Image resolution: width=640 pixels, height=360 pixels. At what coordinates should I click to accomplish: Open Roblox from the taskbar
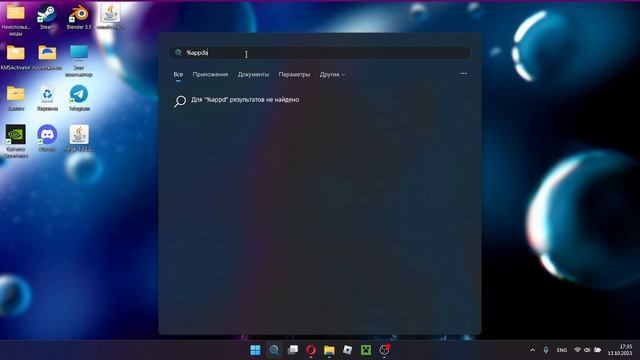[347, 350]
